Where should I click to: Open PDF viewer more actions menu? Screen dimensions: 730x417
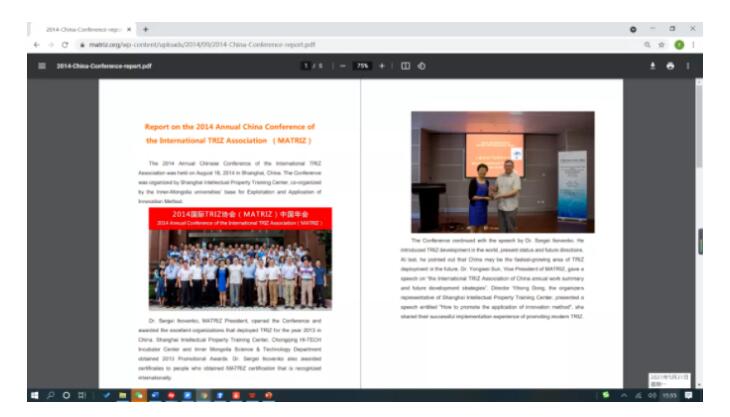(688, 66)
